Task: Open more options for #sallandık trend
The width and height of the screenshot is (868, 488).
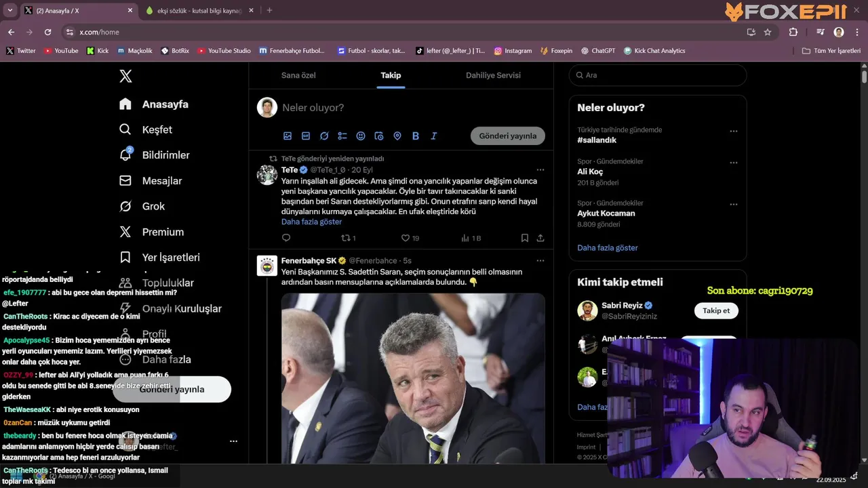Action: (733, 131)
